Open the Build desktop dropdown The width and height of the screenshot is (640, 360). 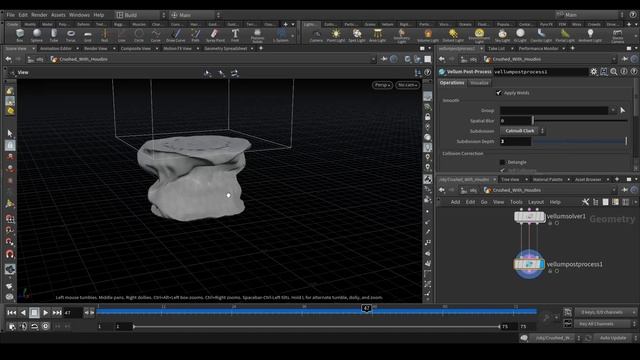[x=140, y=15]
